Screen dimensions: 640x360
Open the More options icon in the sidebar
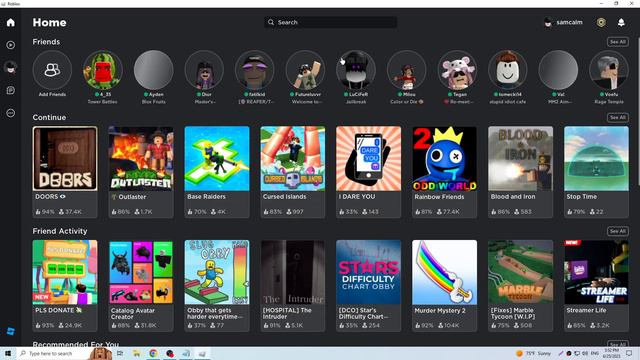tap(11, 113)
